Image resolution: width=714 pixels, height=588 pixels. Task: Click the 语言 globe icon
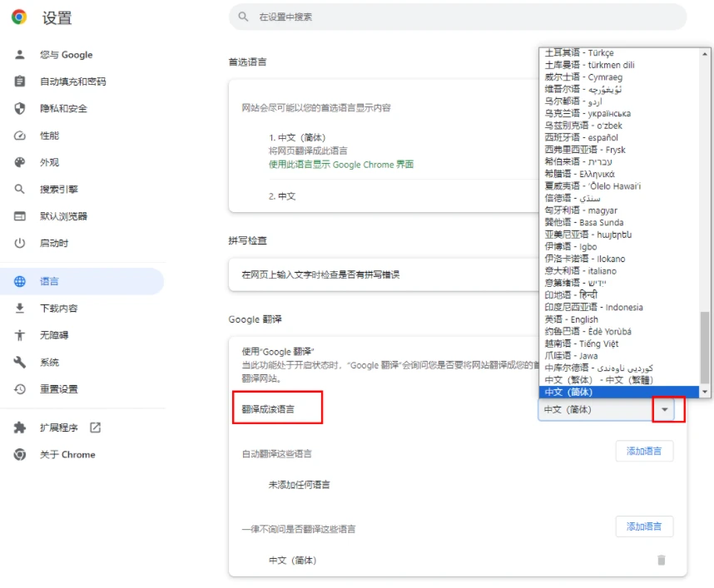click(20, 281)
